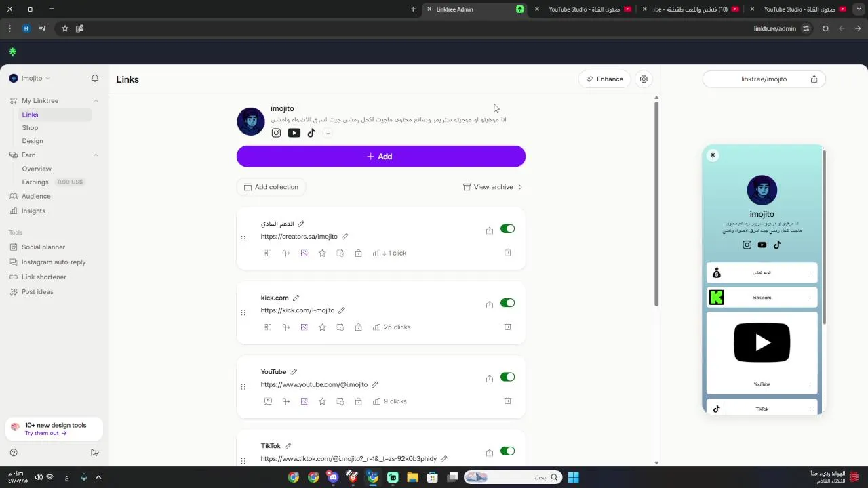Turn off the kick.com link toggle
The width and height of the screenshot is (868, 488).
[508, 303]
